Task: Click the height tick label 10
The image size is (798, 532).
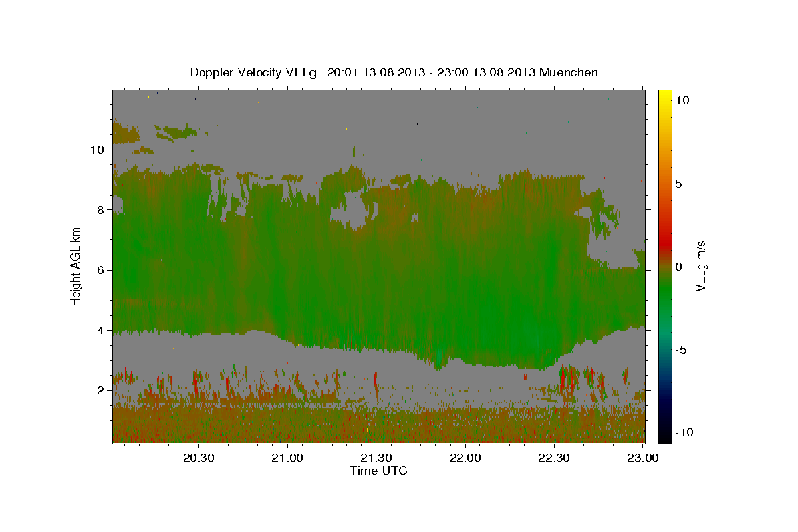Action: pyautogui.click(x=97, y=150)
